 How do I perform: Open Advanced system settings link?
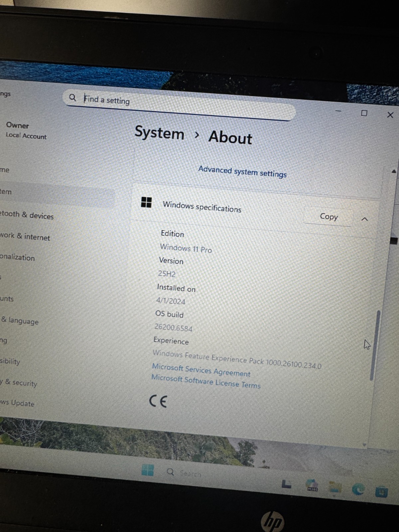coord(242,172)
